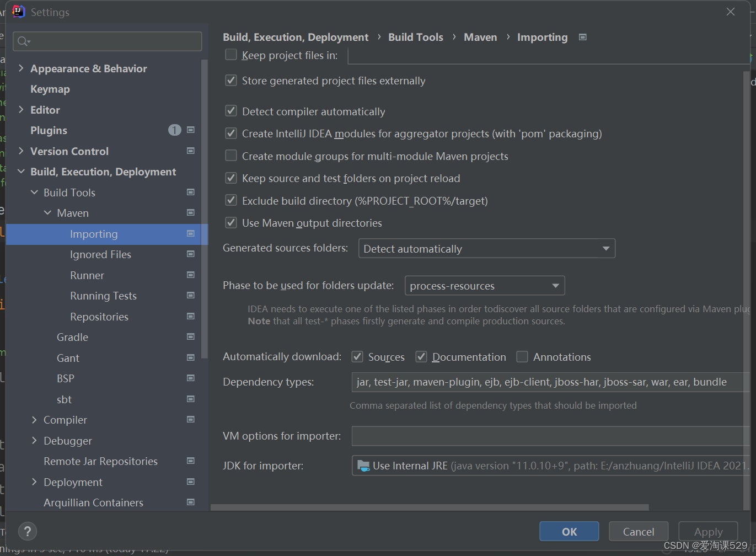The height and width of the screenshot is (556, 756).
Task: Click the project-level icon beside Gradle
Action: (191, 337)
